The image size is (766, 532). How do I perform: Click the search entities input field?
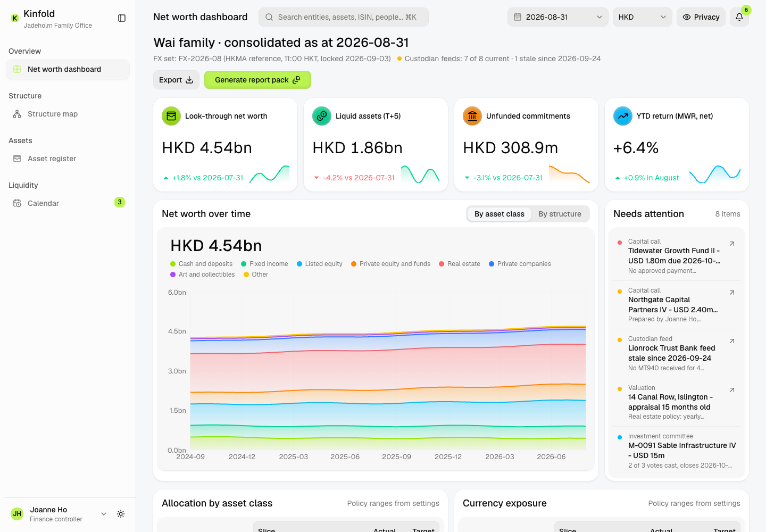click(344, 17)
